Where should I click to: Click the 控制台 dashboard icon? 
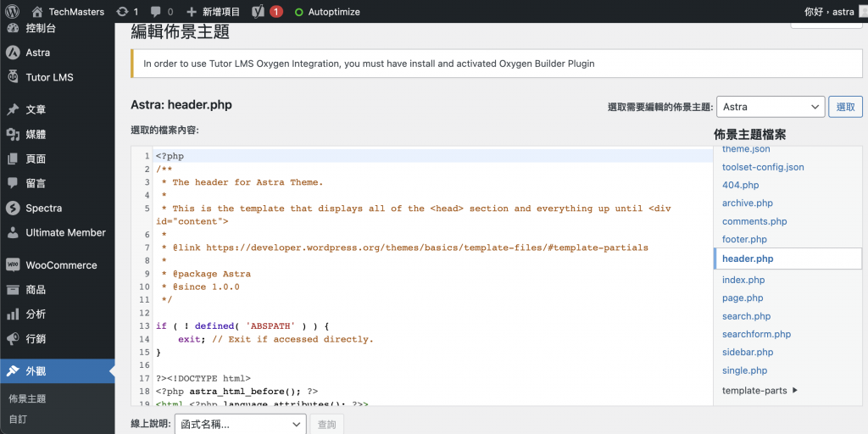click(13, 28)
